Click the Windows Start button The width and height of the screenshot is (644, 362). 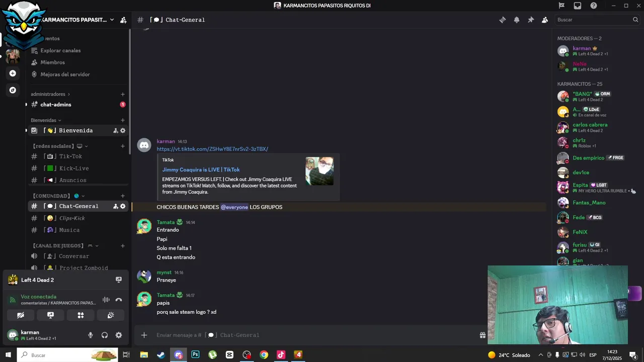point(8,355)
